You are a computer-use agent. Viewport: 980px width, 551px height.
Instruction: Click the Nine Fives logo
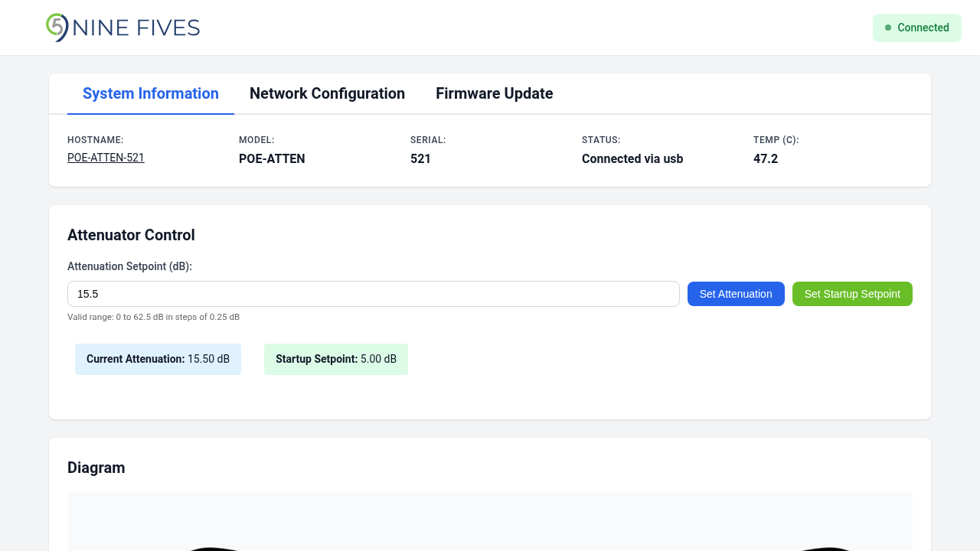[x=122, y=28]
